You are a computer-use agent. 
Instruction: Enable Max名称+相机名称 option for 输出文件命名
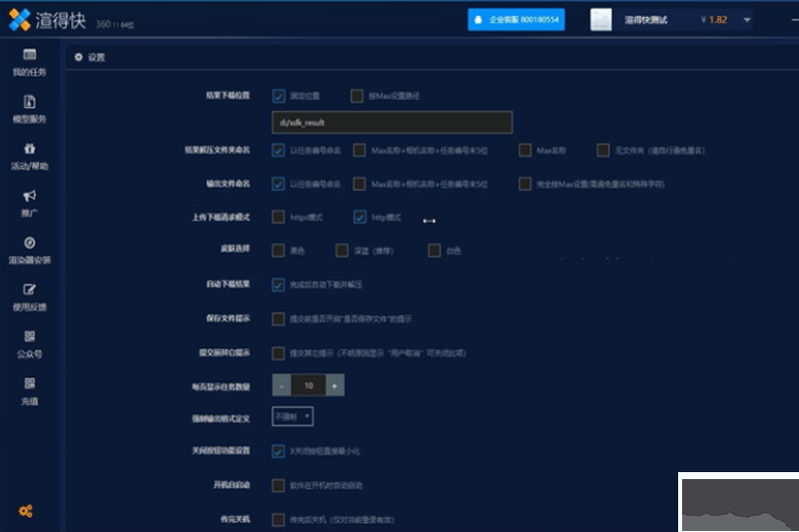(x=360, y=184)
